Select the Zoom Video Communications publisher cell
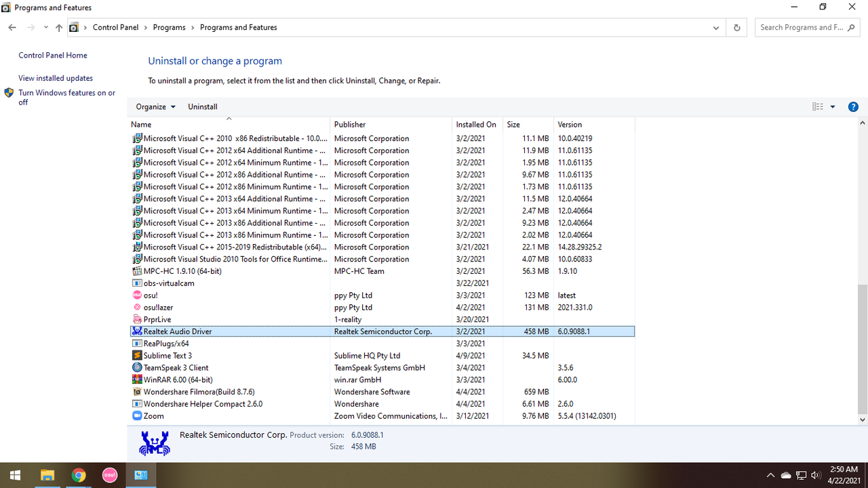The image size is (868, 488). tap(391, 416)
